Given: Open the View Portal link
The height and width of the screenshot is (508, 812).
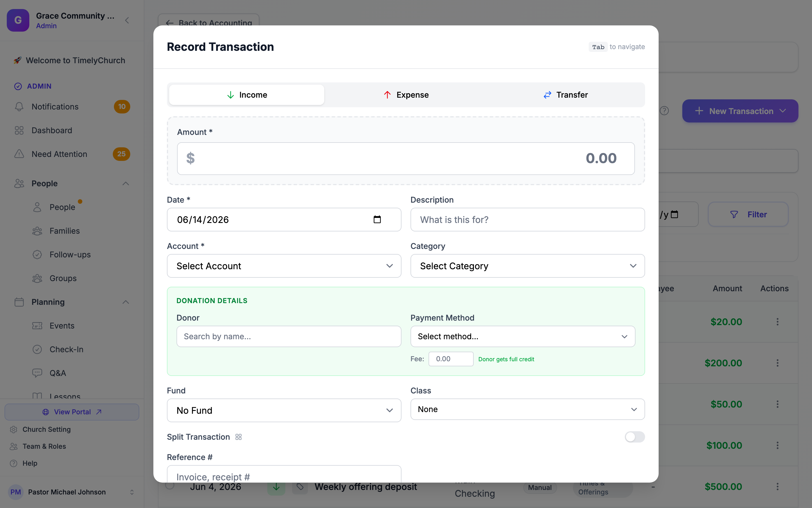Looking at the screenshot, I should [72, 412].
